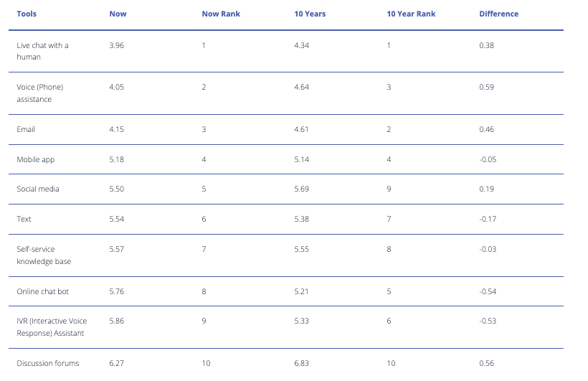Click the 6.83 ten-year value
588x381 pixels.
pyautogui.click(x=301, y=363)
